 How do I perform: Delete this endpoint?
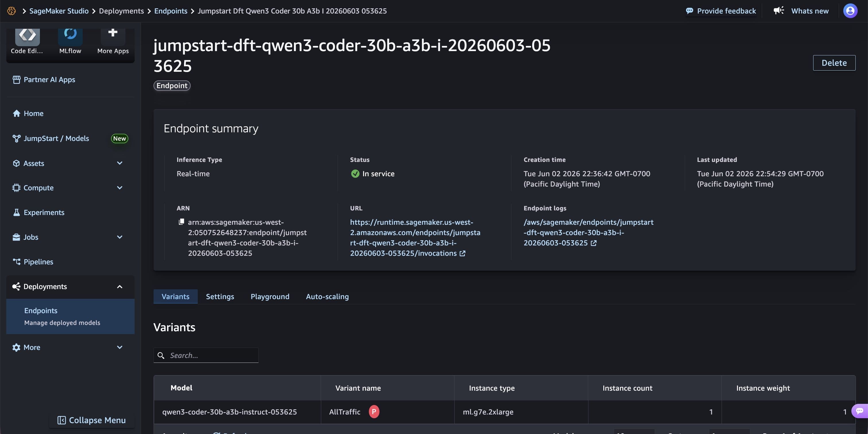(834, 63)
